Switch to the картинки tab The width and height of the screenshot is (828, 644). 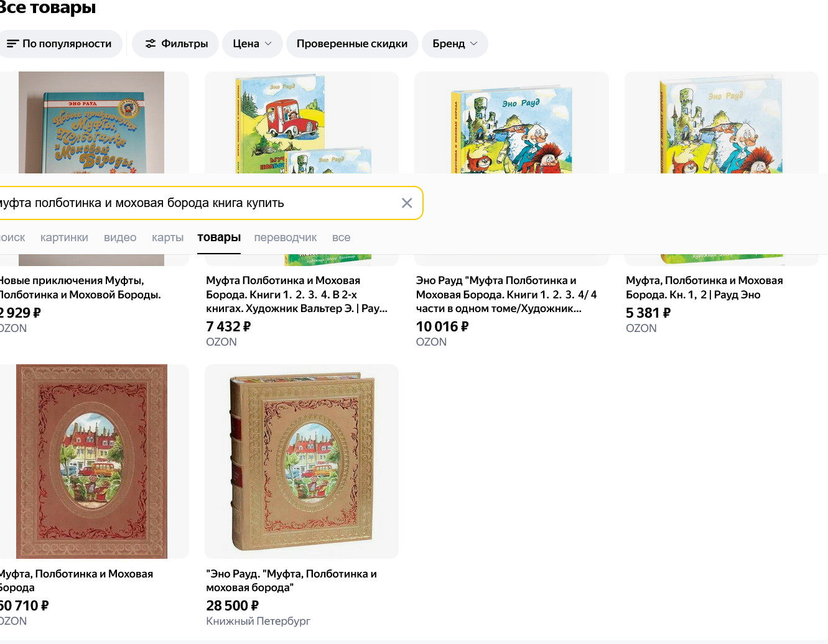pyautogui.click(x=64, y=237)
